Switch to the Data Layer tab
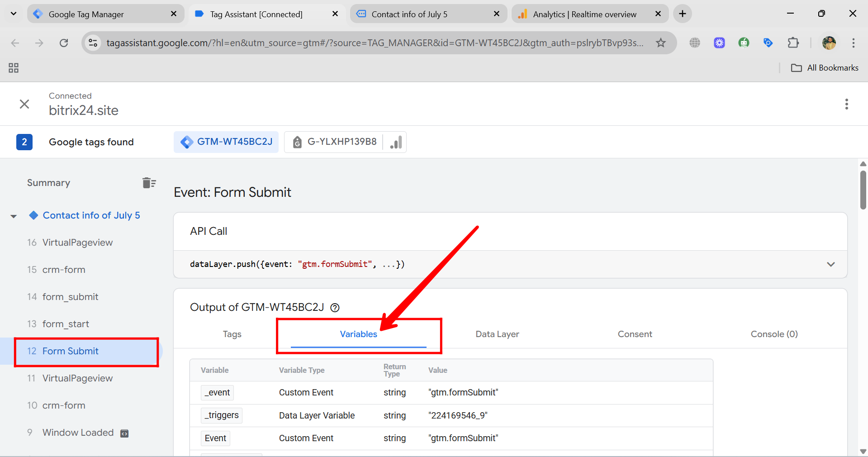This screenshot has height=457, width=868. click(497, 334)
